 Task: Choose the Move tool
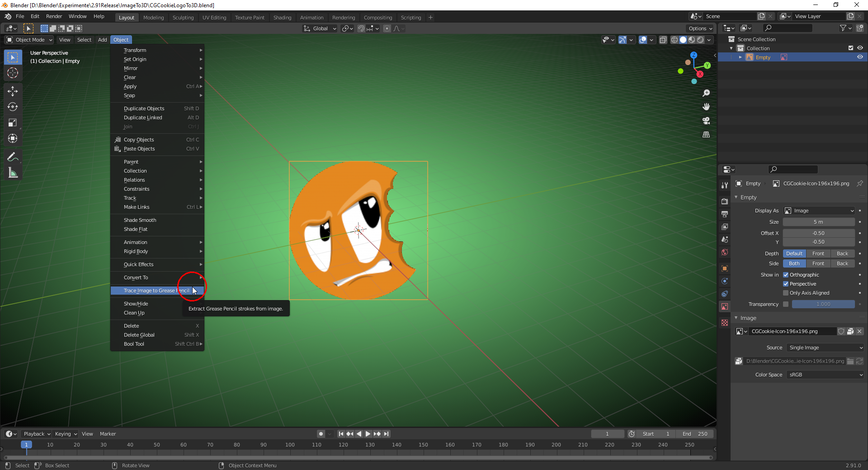pos(13,91)
